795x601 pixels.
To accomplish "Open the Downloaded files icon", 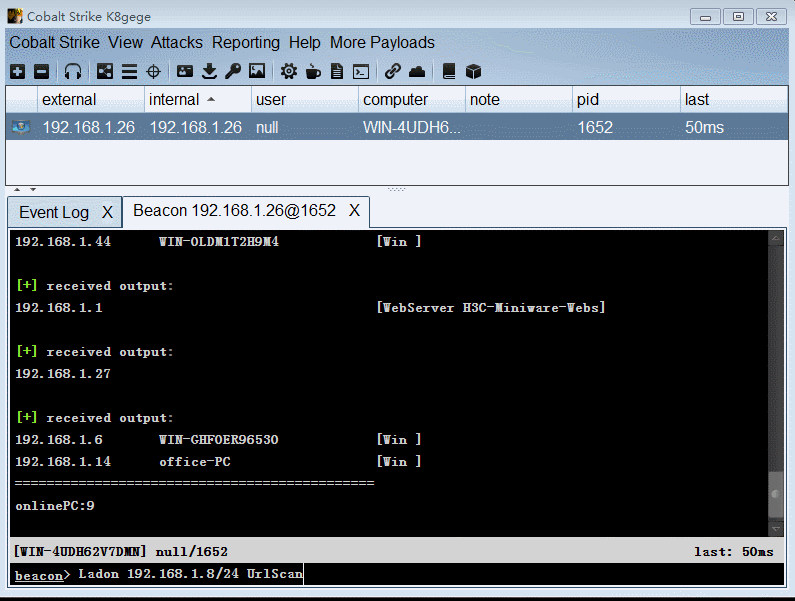I will click(209, 72).
